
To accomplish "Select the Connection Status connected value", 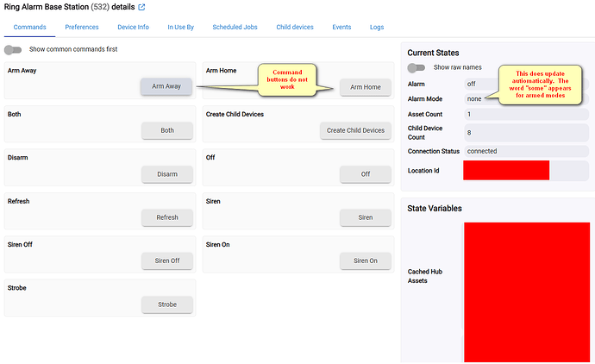I will click(x=526, y=151).
